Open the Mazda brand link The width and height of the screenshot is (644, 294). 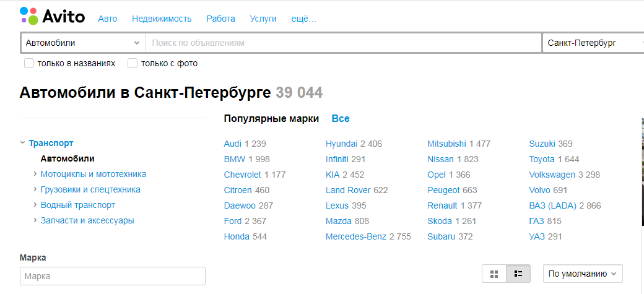click(x=339, y=222)
